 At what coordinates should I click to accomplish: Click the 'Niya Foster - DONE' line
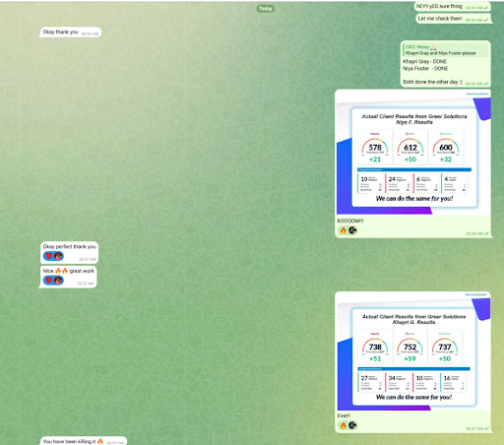[x=425, y=69]
